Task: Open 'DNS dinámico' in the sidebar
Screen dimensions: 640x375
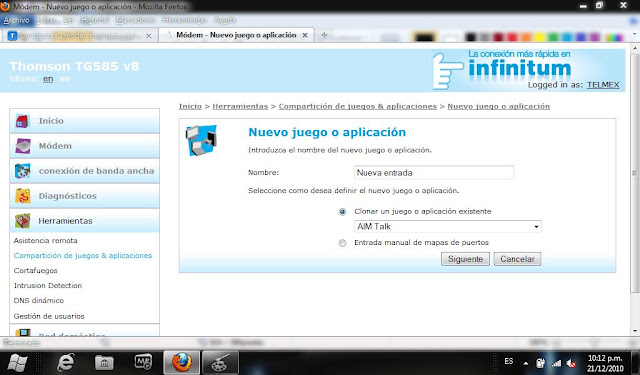Action: tap(39, 300)
